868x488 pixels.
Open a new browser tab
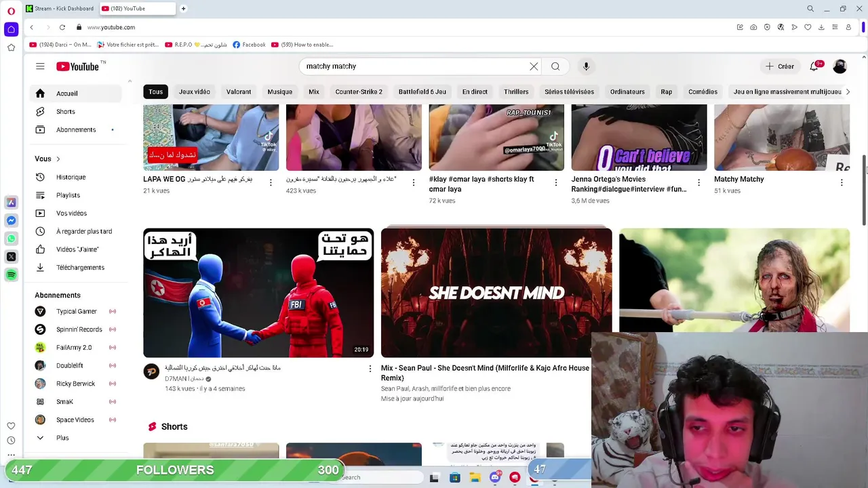183,8
